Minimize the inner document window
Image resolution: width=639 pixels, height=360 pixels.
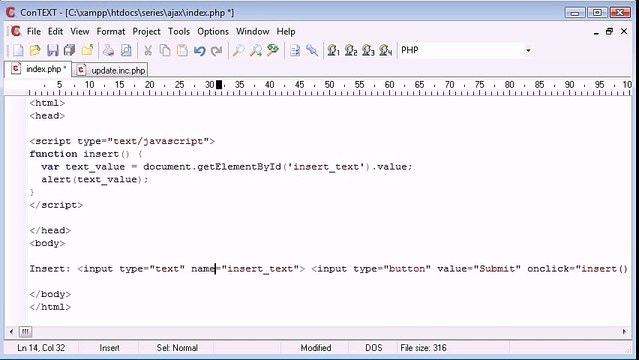(596, 31)
